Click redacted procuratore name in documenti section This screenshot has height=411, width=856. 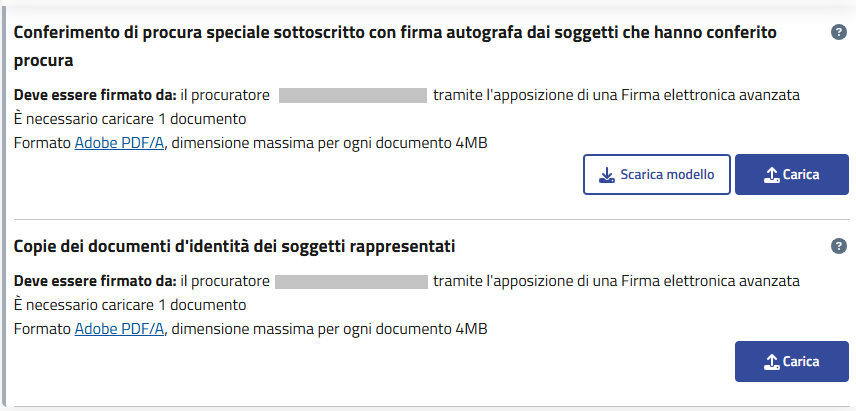click(351, 282)
